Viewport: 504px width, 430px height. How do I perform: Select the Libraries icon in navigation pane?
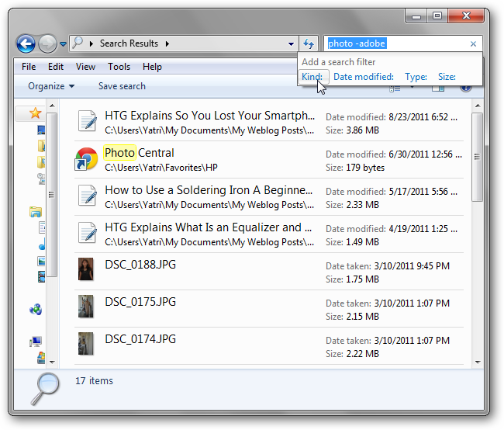pos(36,212)
